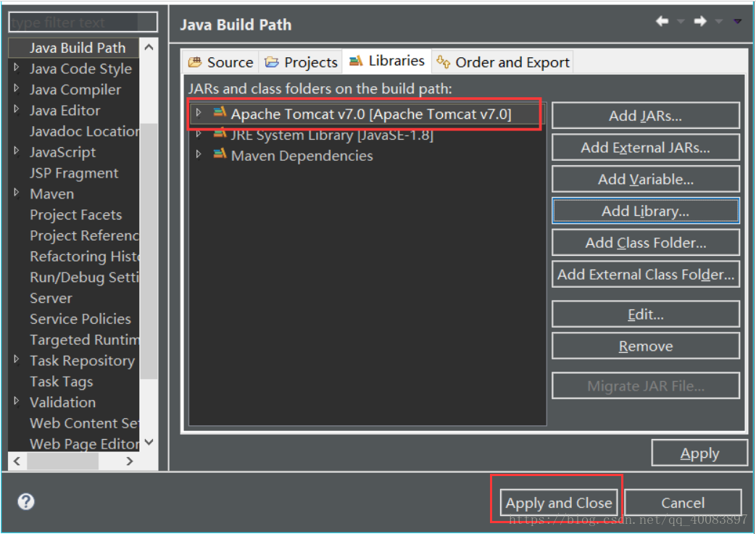756x534 pixels.
Task: Select Javadoc Location in the tree
Action: (84, 131)
